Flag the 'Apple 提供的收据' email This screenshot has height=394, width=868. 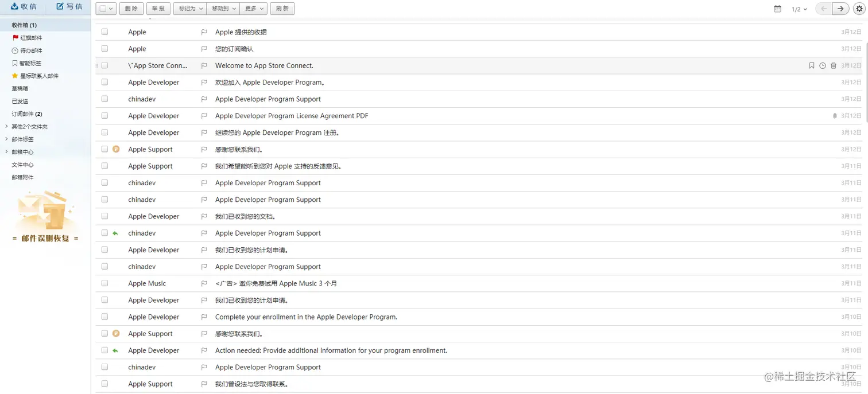point(204,33)
